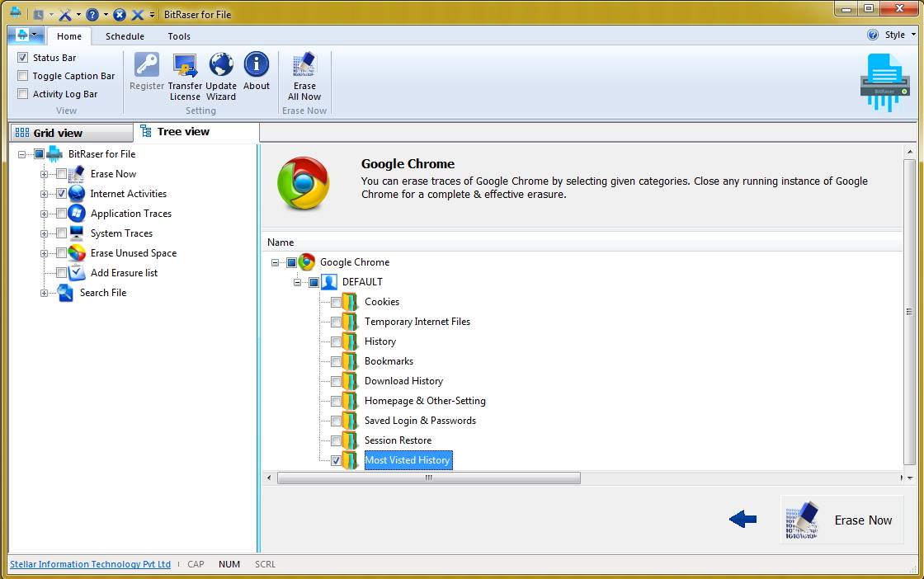Screen dimensions: 924x579
Task: Collapse the BitRaser for File root node
Action: click(x=21, y=154)
